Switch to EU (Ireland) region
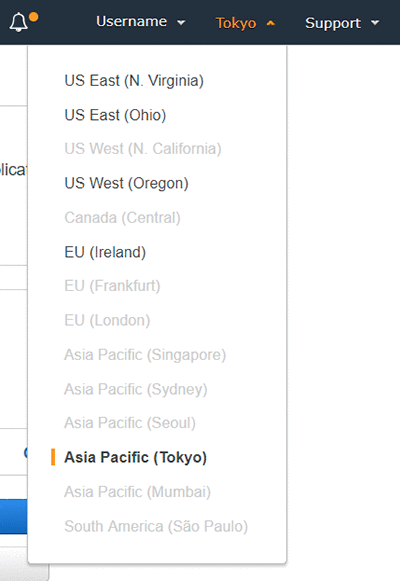Screen dimensions: 400x581 click(105, 252)
